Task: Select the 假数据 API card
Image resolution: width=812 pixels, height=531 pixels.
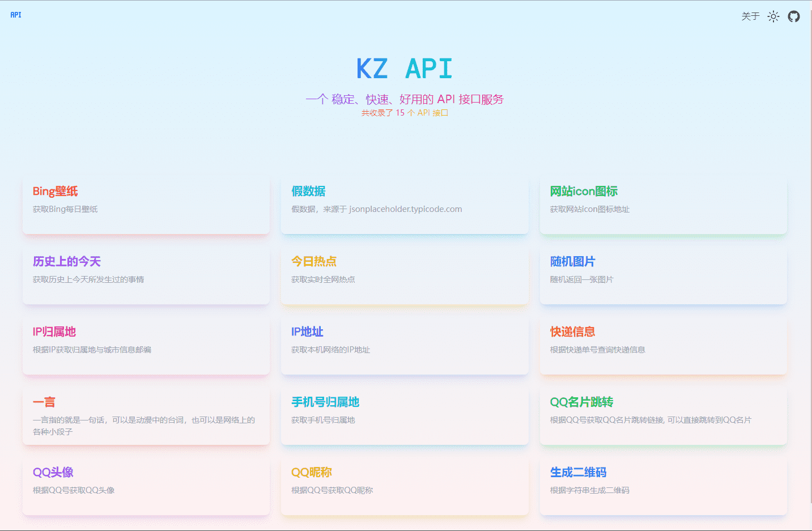Action: tap(405, 204)
